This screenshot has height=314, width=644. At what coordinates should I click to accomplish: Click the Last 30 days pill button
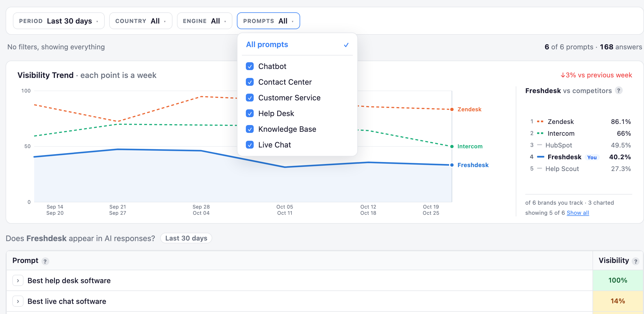click(186, 238)
